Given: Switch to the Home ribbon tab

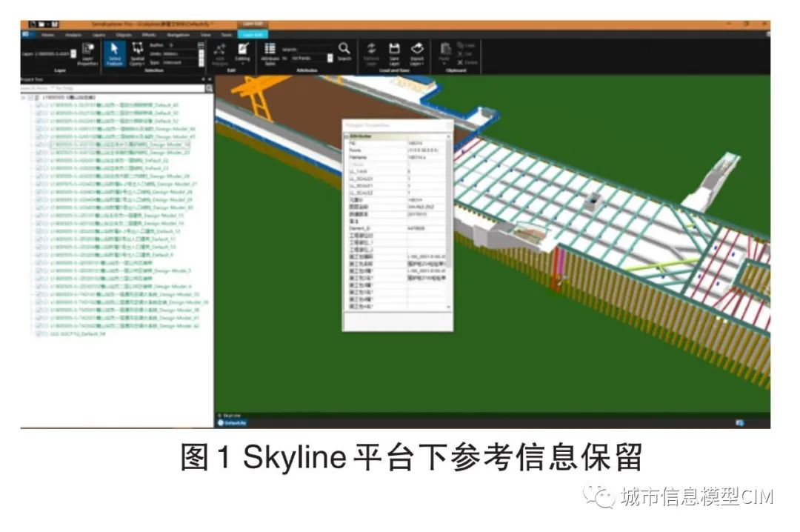Looking at the screenshot, I should 50,35.
